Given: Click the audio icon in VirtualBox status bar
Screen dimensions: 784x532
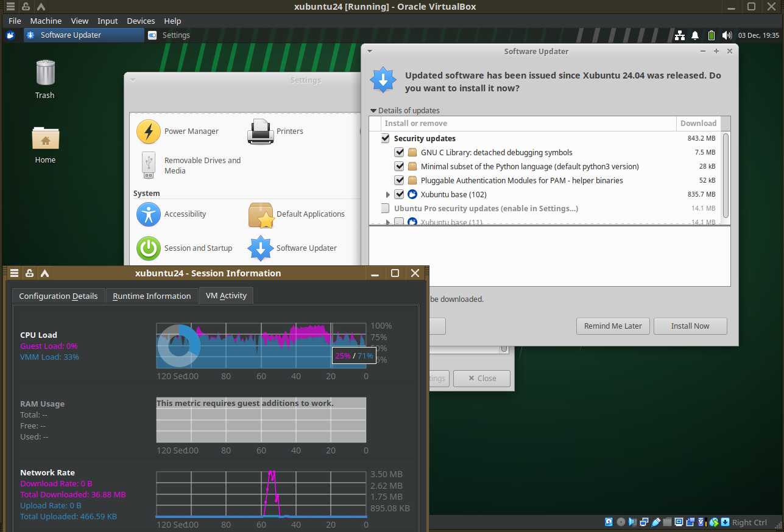Looking at the screenshot, I should click(632, 522).
